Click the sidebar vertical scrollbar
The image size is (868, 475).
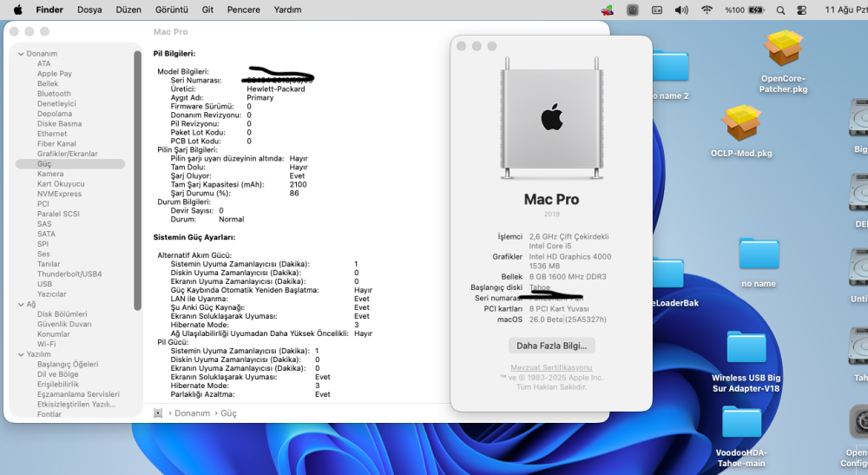(137, 181)
